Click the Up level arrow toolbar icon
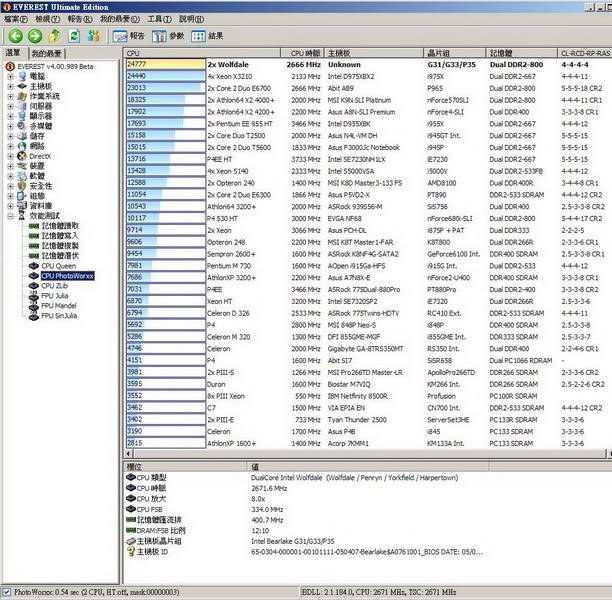 54,36
